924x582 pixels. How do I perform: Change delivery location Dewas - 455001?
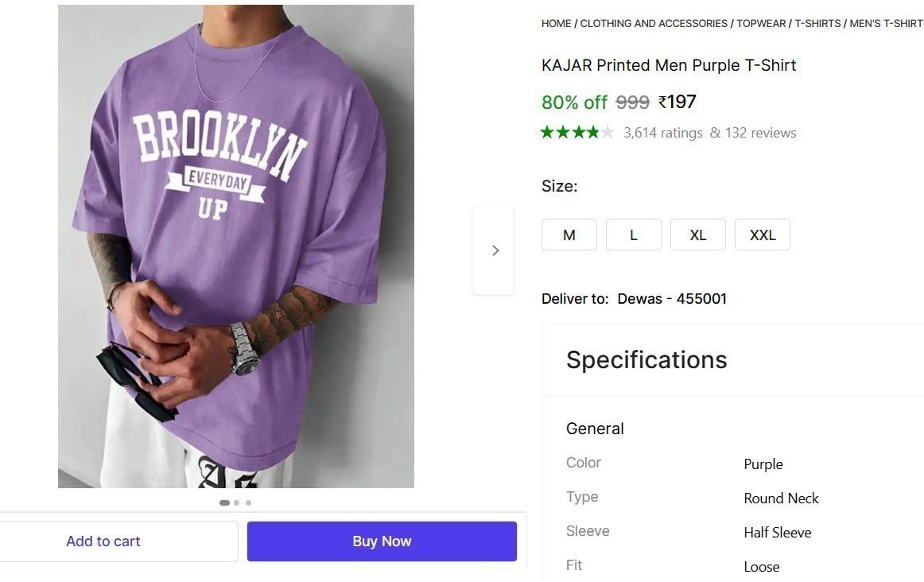pyautogui.click(x=672, y=298)
